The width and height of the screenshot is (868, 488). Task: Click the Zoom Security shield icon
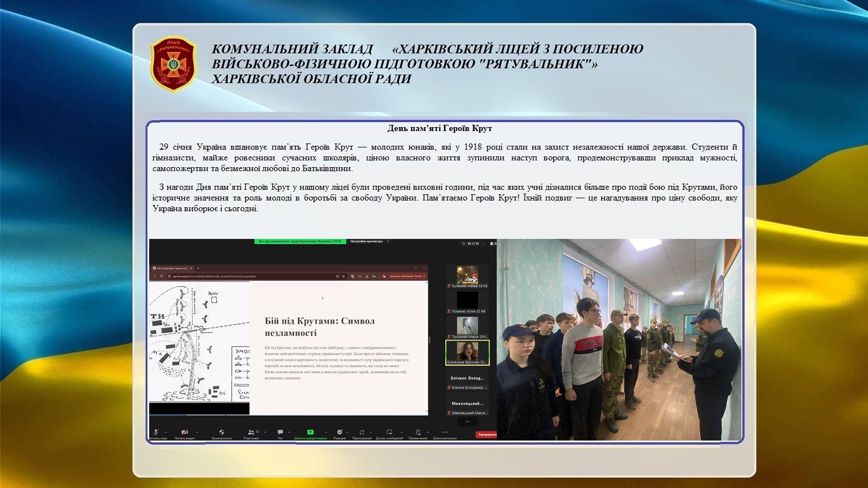tap(222, 433)
